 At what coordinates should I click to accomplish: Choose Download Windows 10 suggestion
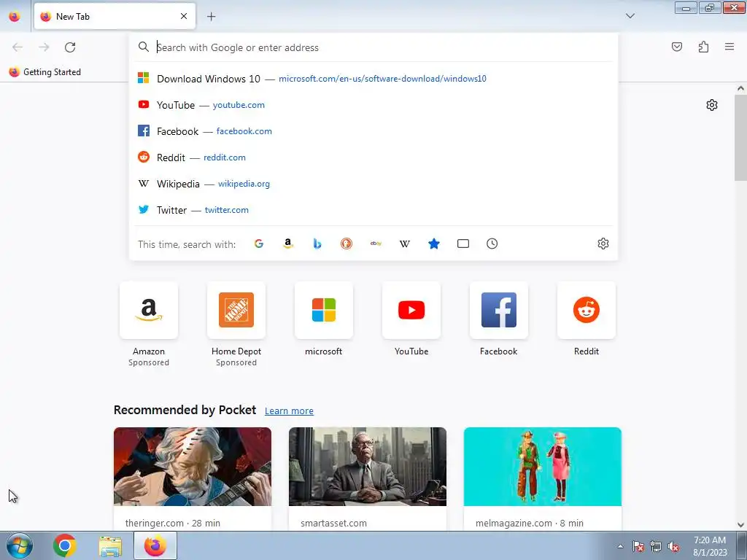click(373, 79)
